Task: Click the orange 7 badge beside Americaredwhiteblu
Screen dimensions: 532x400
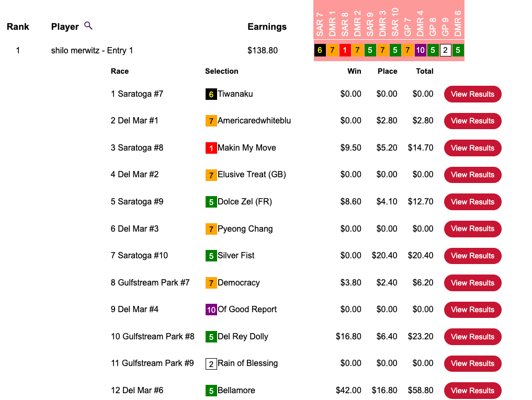Action: (211, 121)
